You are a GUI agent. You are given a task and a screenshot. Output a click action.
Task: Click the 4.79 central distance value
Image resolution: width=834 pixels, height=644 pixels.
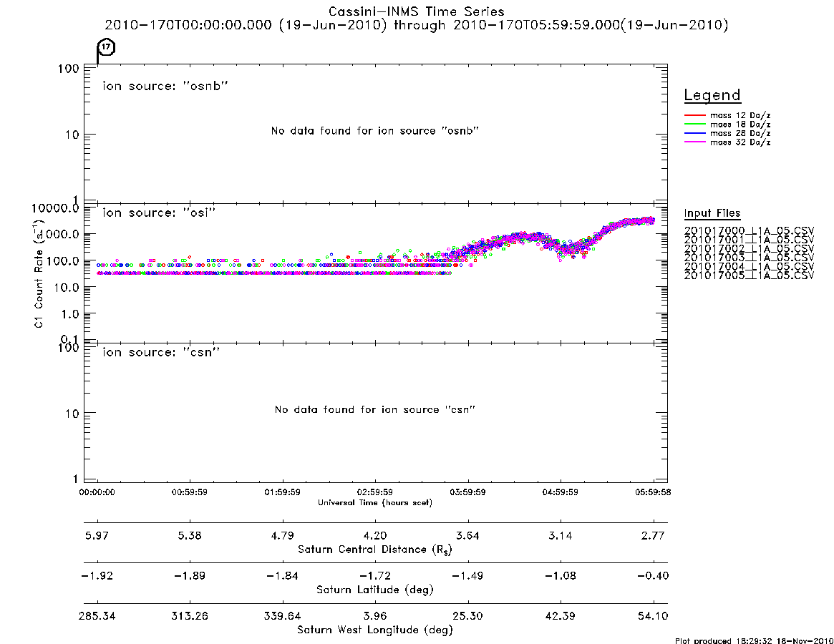click(x=283, y=535)
